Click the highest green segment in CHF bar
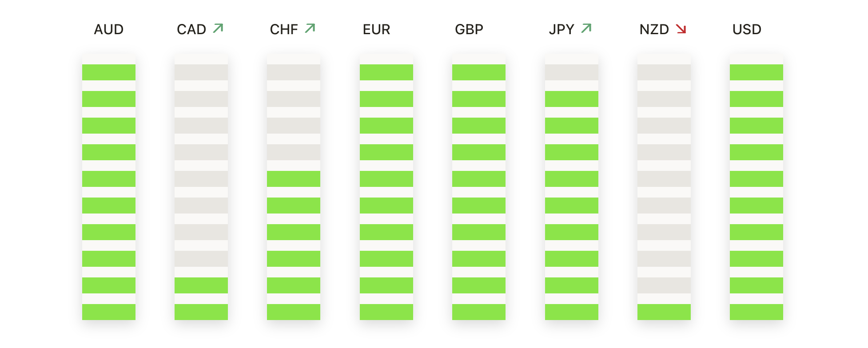Image resolution: width=868 pixels, height=348 pixels. [294, 179]
